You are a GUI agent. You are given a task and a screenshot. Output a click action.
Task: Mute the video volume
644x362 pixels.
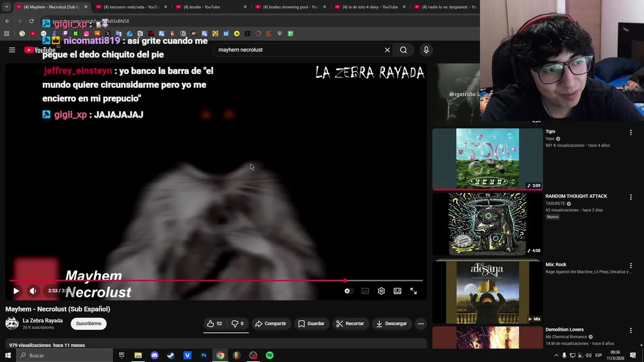(33, 291)
